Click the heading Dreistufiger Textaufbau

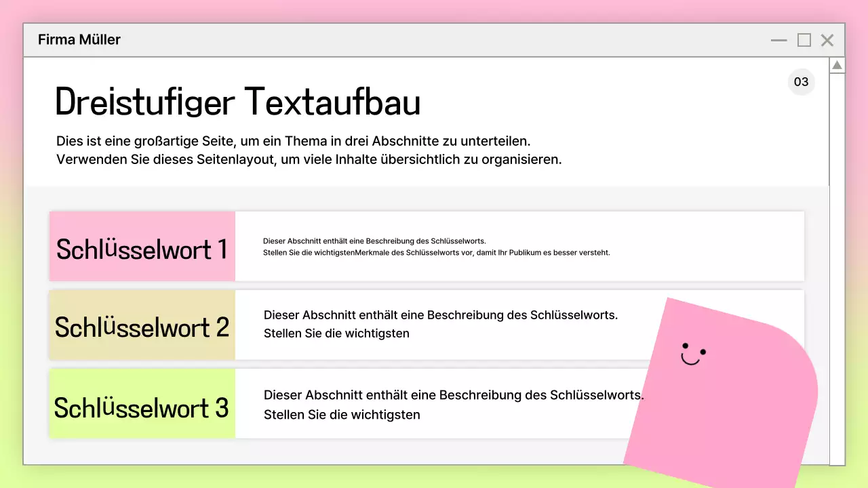click(237, 102)
